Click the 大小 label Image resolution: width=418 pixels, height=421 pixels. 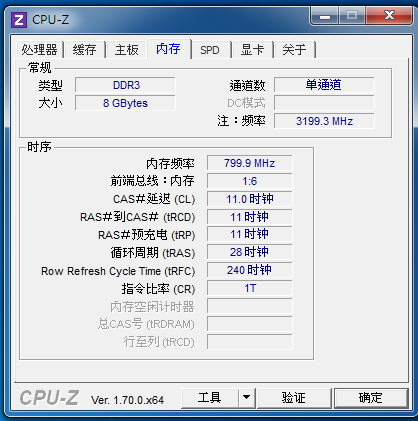50,103
